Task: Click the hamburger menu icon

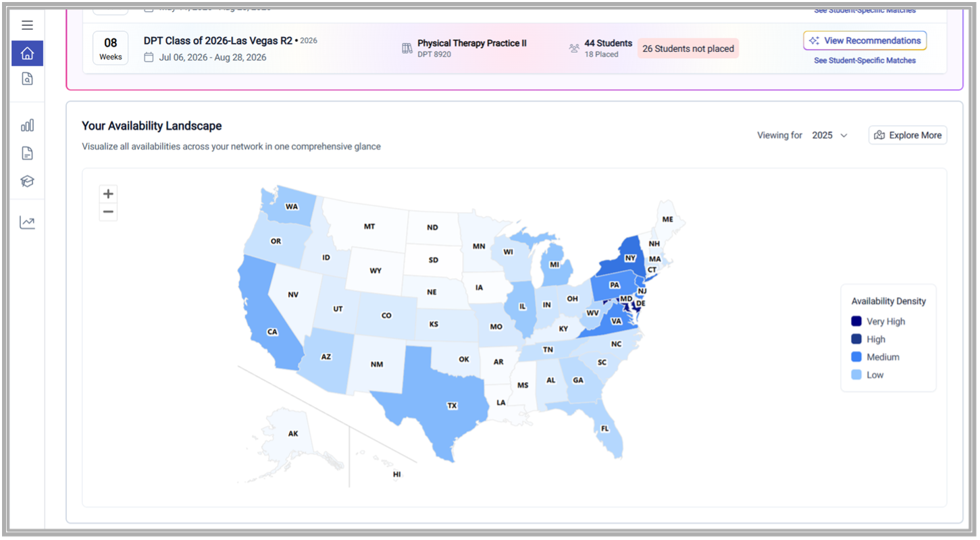Action: (26, 24)
